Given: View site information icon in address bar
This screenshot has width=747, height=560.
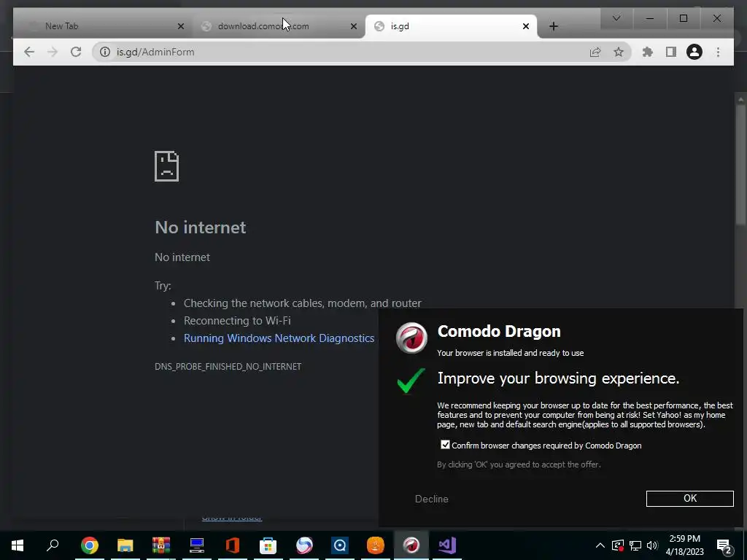Looking at the screenshot, I should (105, 52).
